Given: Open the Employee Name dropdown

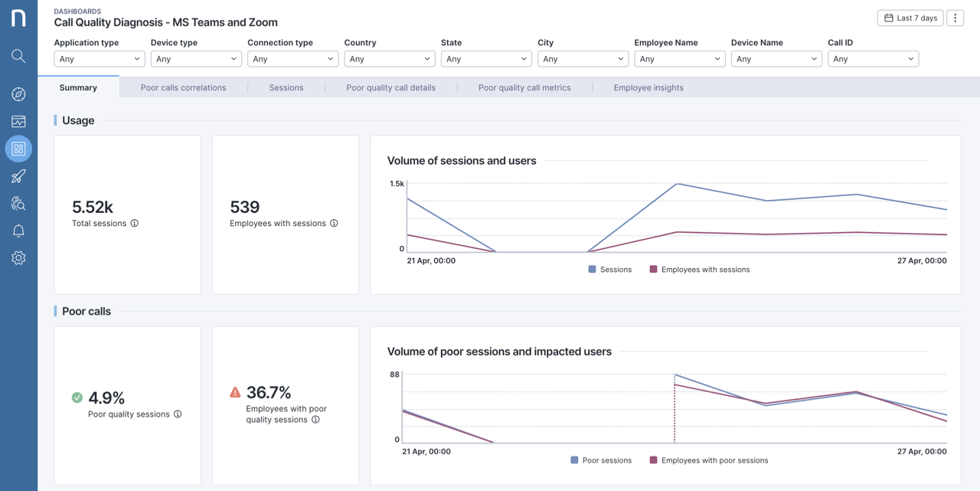Looking at the screenshot, I should coord(680,58).
